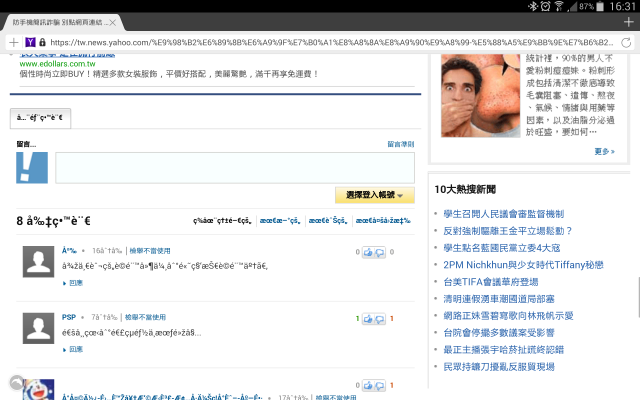640x400 pixels.
Task: Thumbs down the Doraemon-avatar comment
Action: pos(380,386)
